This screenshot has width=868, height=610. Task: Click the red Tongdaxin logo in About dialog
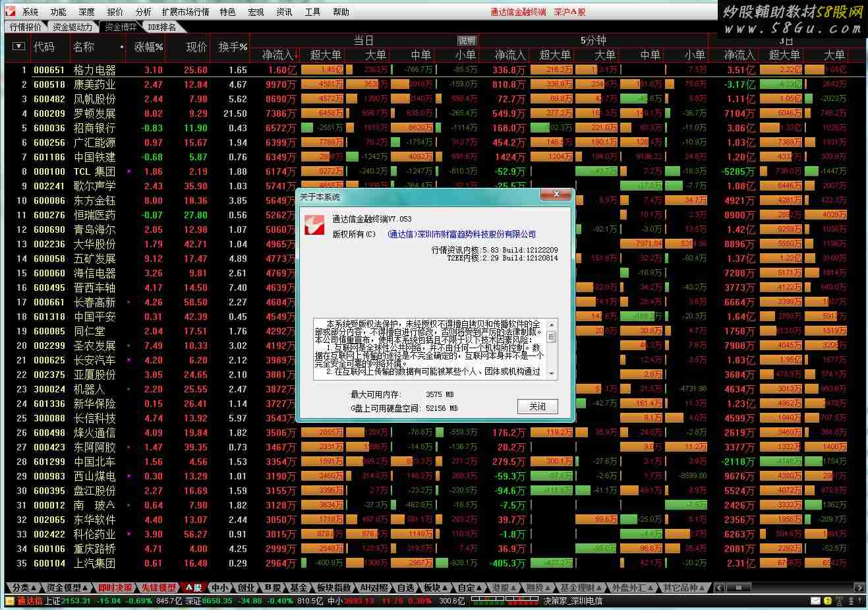[314, 224]
